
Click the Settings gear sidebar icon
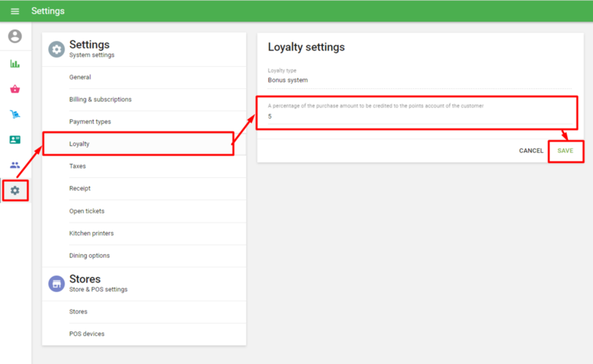15,191
